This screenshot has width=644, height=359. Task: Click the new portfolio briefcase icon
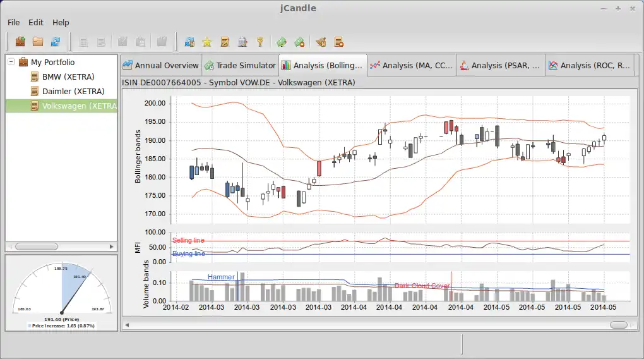(x=20, y=42)
